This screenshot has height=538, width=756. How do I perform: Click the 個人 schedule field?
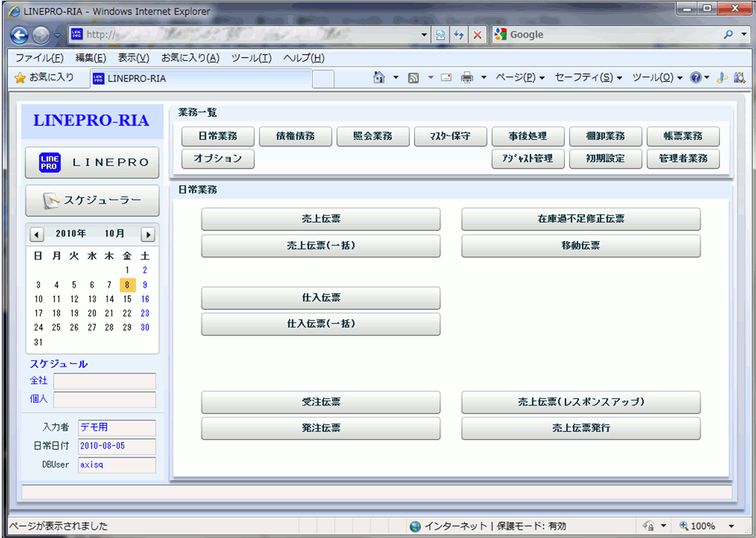pos(105,400)
